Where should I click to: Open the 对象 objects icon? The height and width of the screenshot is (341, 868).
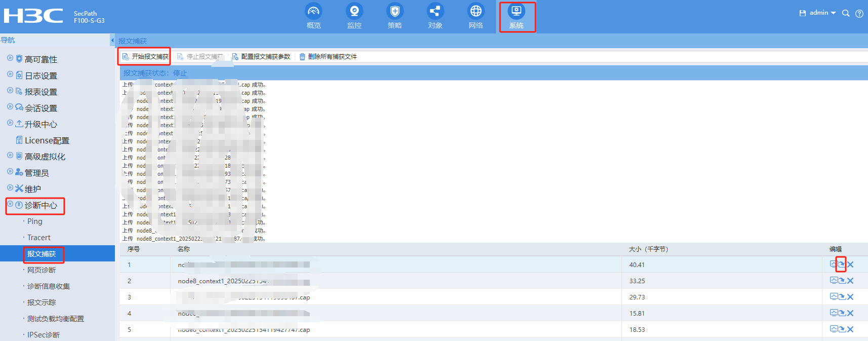(435, 12)
